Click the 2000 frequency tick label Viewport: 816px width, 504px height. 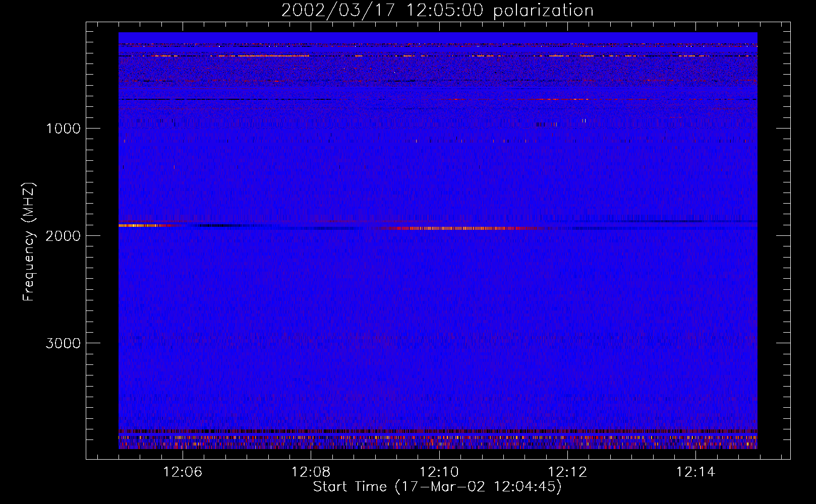[63, 236]
